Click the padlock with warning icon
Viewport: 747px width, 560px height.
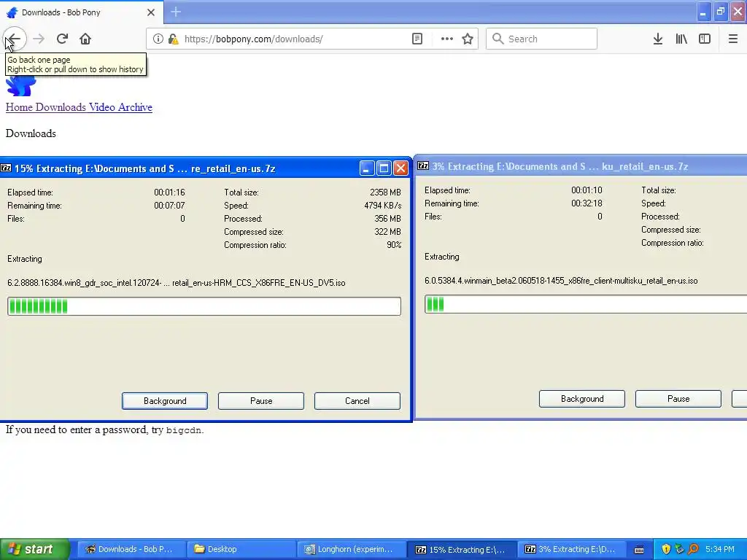tap(173, 39)
